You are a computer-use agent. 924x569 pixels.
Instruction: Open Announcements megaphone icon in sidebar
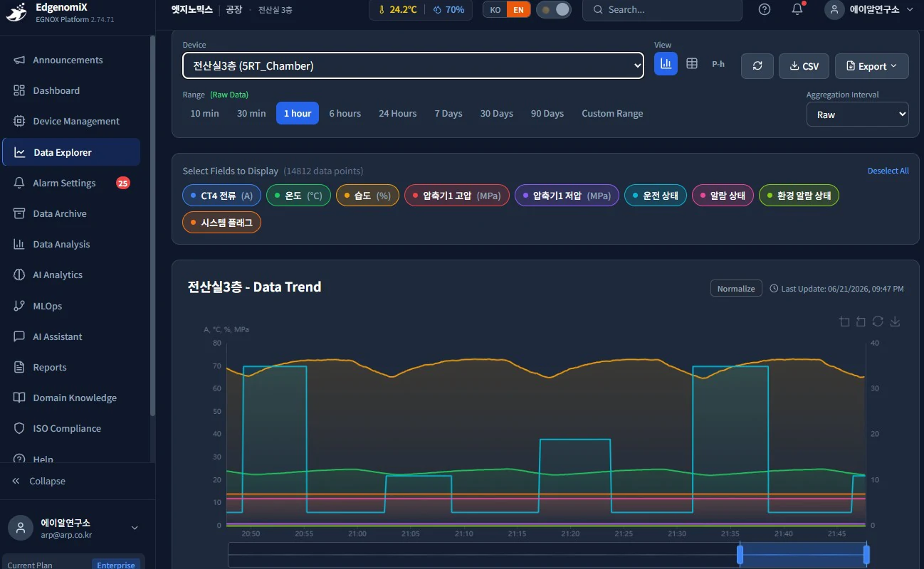19,60
